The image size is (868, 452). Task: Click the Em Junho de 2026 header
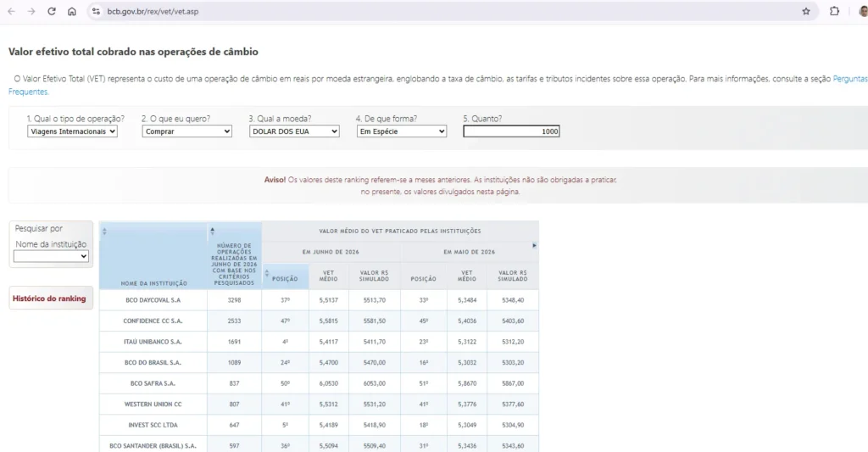[x=331, y=252]
